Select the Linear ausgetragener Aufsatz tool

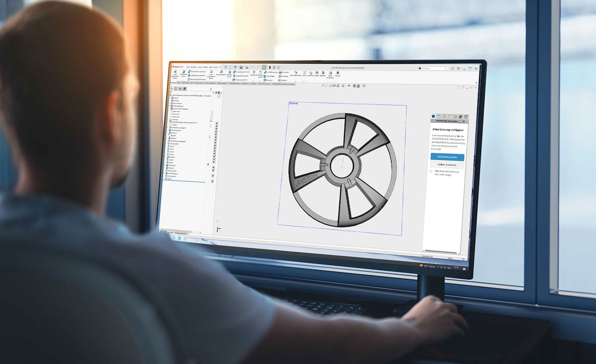175,74
